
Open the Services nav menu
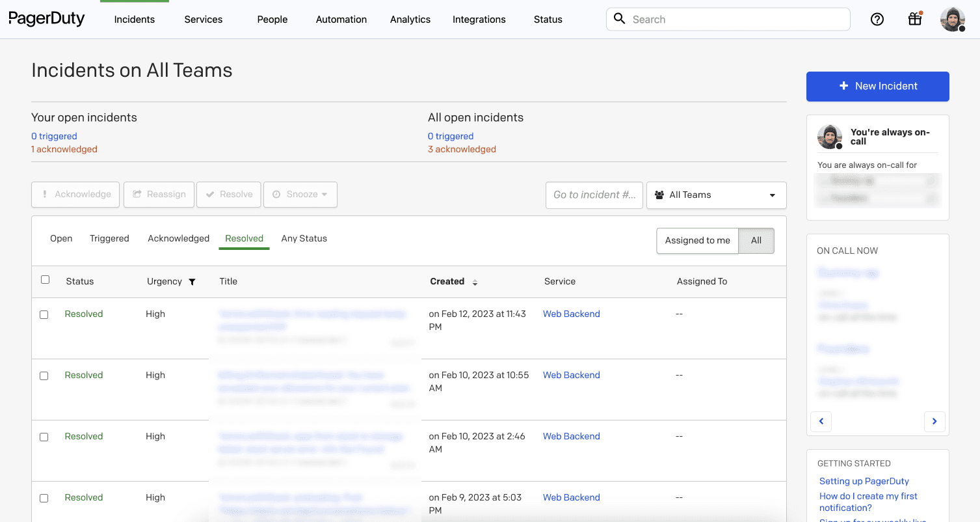tap(204, 20)
